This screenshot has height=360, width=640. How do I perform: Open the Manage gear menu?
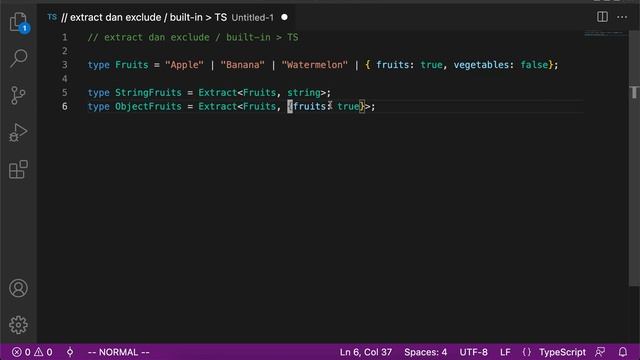(18, 325)
